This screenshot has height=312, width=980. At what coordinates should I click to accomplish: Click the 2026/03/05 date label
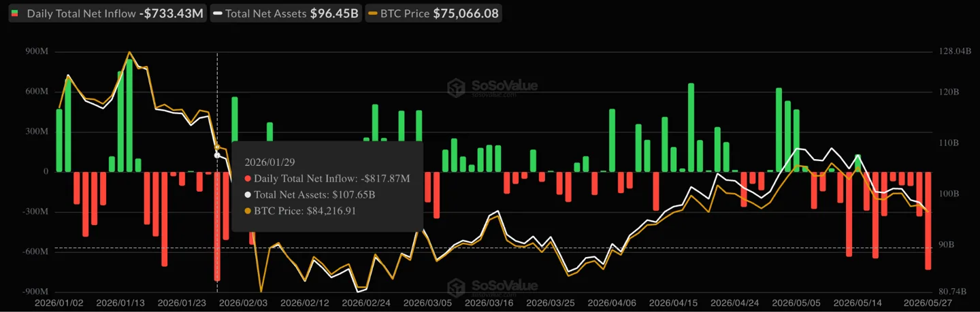click(427, 302)
